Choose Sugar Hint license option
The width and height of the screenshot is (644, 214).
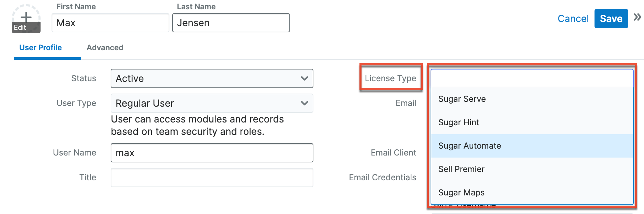[458, 122]
